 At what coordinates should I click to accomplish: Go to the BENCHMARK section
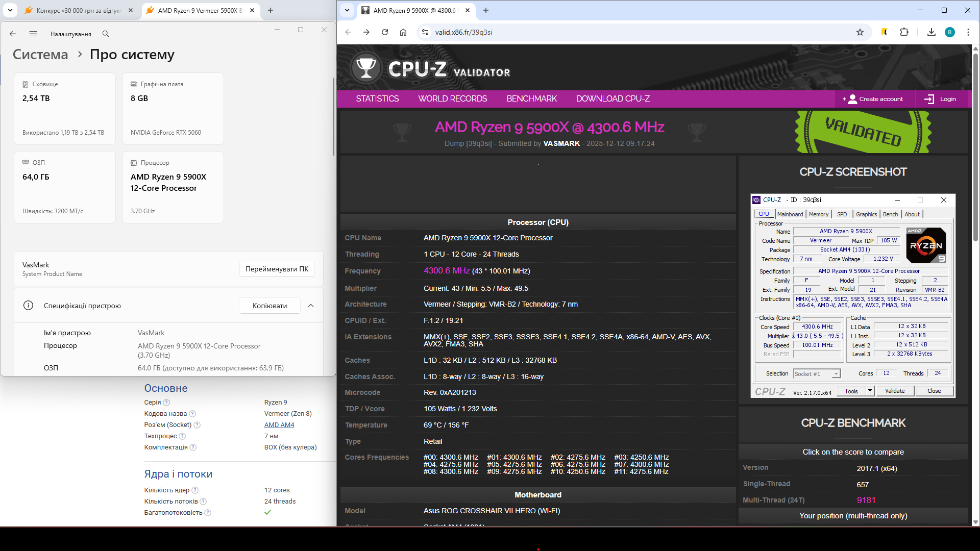(x=531, y=98)
